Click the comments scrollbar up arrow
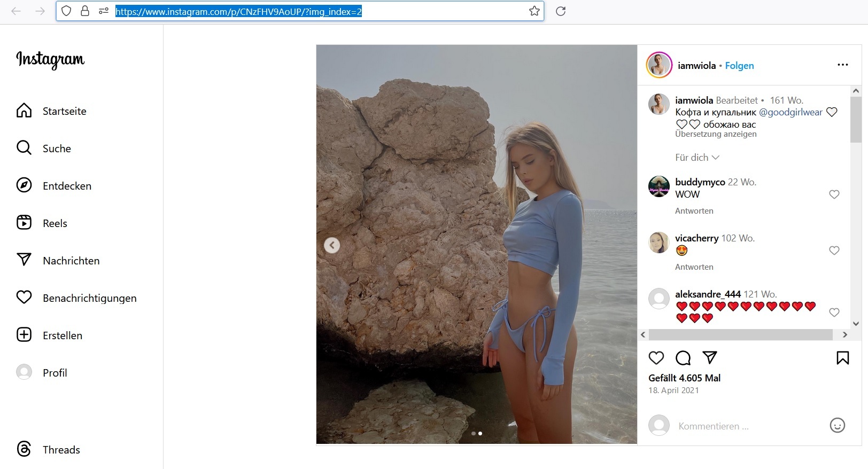868x469 pixels. pos(856,91)
